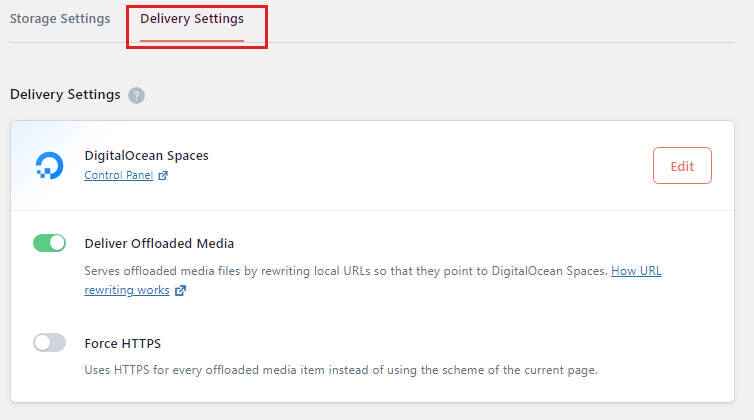Switch to the Storage Settings tab
Screen dimensions: 754x420
60,19
